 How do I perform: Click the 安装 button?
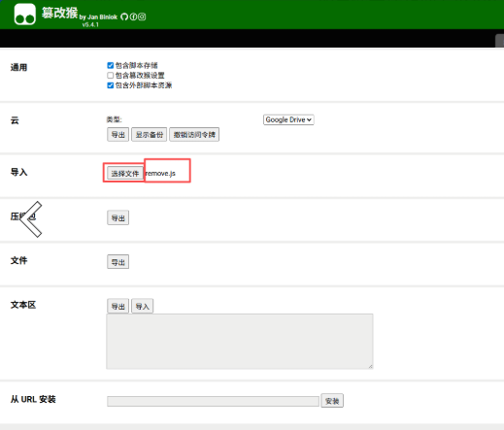tap(332, 401)
